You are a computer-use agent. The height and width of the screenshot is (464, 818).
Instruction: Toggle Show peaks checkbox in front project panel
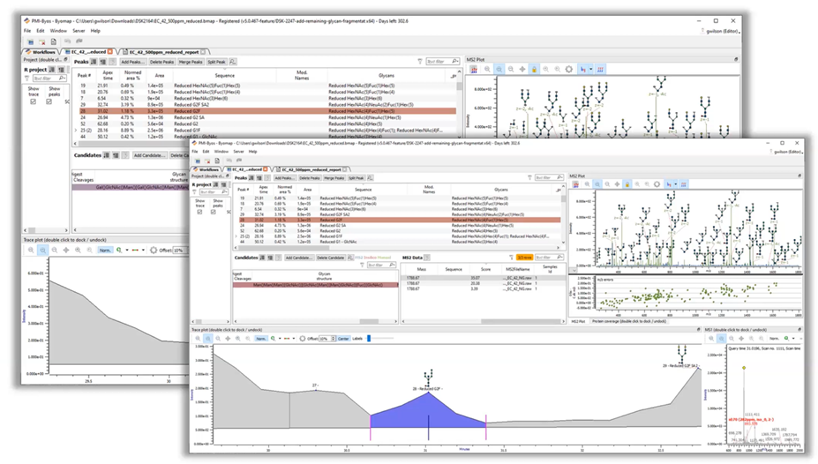click(216, 212)
